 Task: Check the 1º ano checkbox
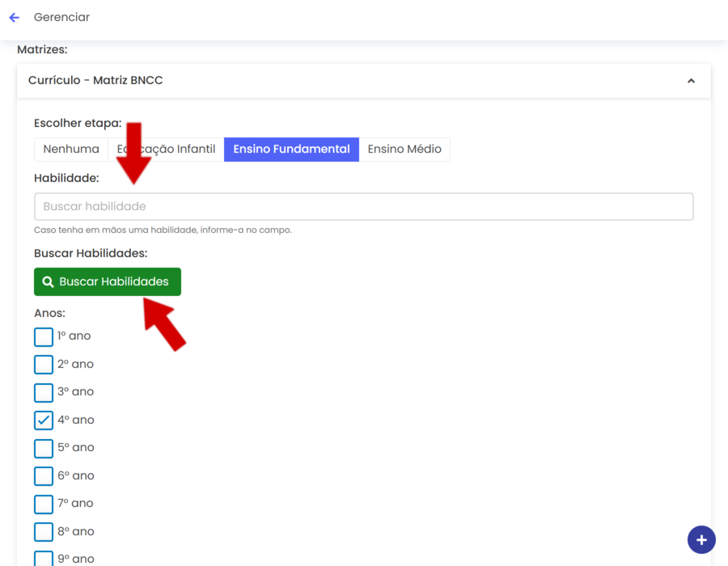pyautogui.click(x=44, y=336)
